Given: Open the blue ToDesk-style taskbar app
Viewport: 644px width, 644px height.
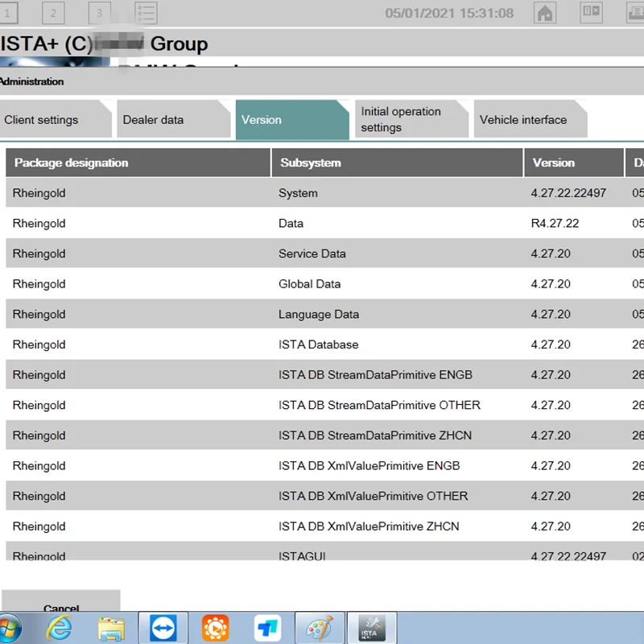Looking at the screenshot, I should 267,628.
